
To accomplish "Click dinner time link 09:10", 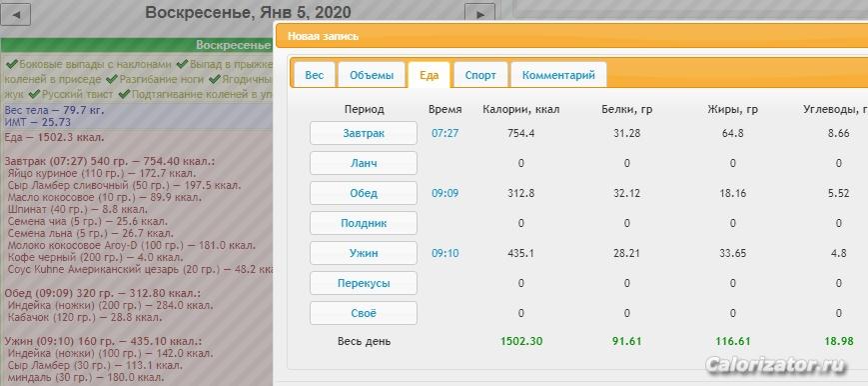I will point(445,253).
